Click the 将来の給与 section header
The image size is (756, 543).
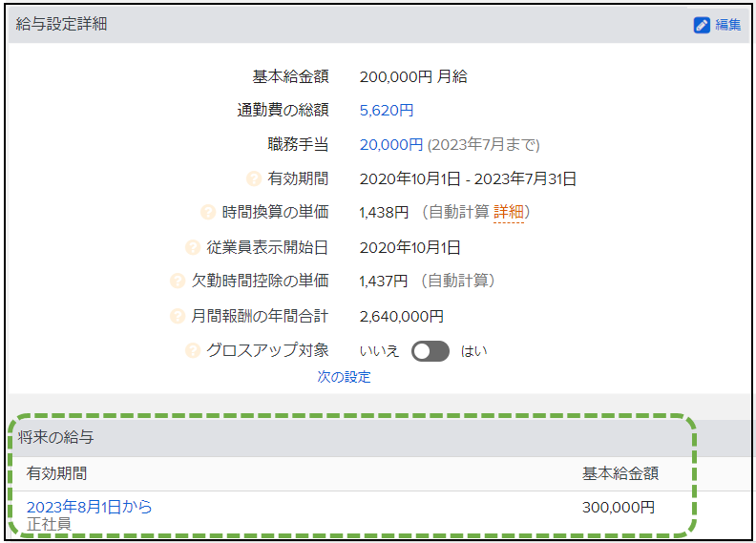(x=54, y=438)
